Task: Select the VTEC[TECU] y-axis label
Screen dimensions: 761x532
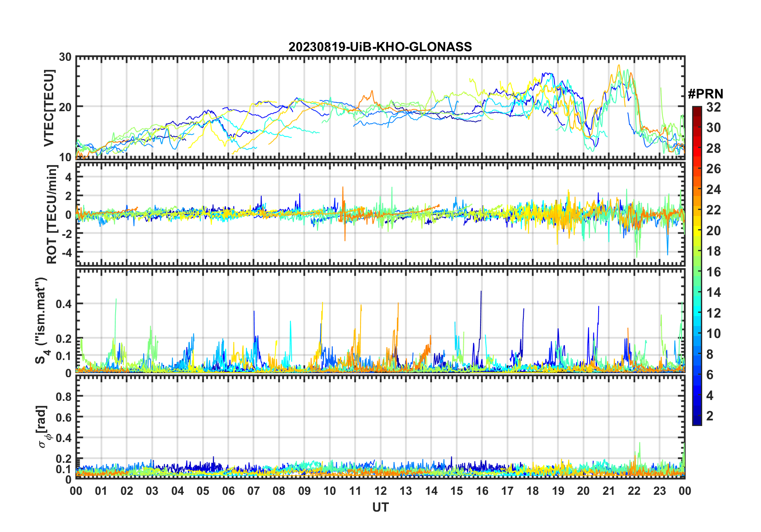Action: pos(48,108)
